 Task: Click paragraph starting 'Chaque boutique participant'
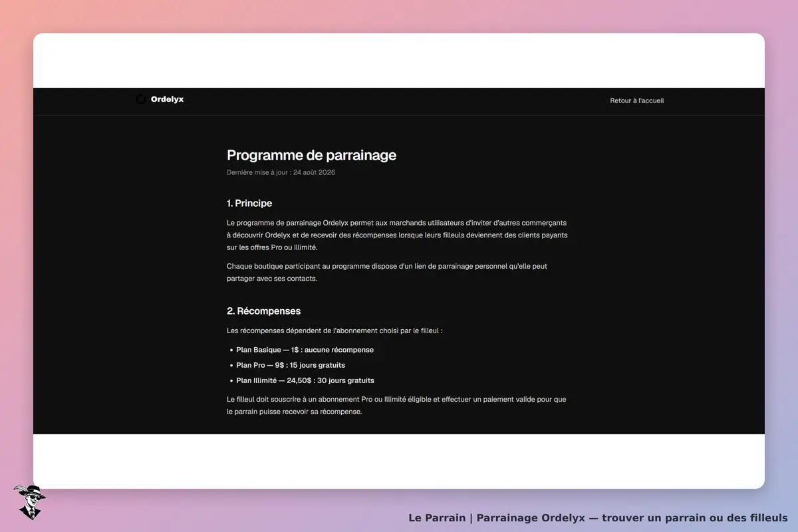coord(387,272)
